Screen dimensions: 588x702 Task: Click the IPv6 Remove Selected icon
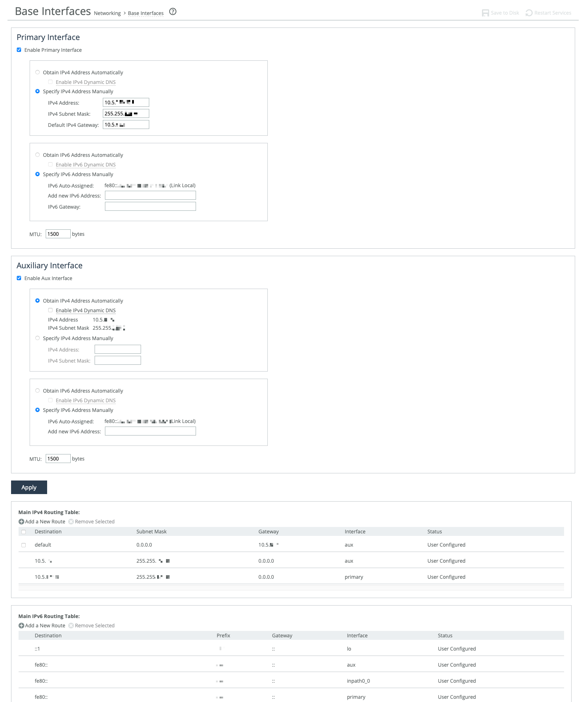(x=71, y=626)
